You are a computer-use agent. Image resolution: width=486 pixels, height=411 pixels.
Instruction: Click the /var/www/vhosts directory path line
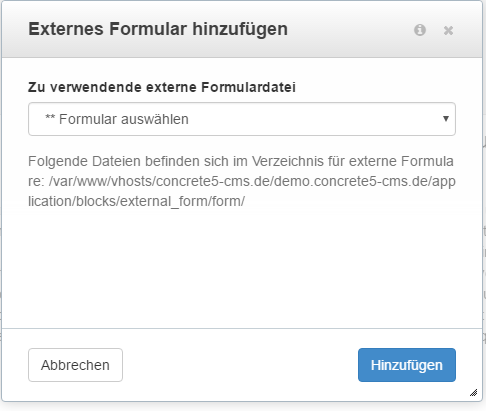pyautogui.click(x=242, y=181)
